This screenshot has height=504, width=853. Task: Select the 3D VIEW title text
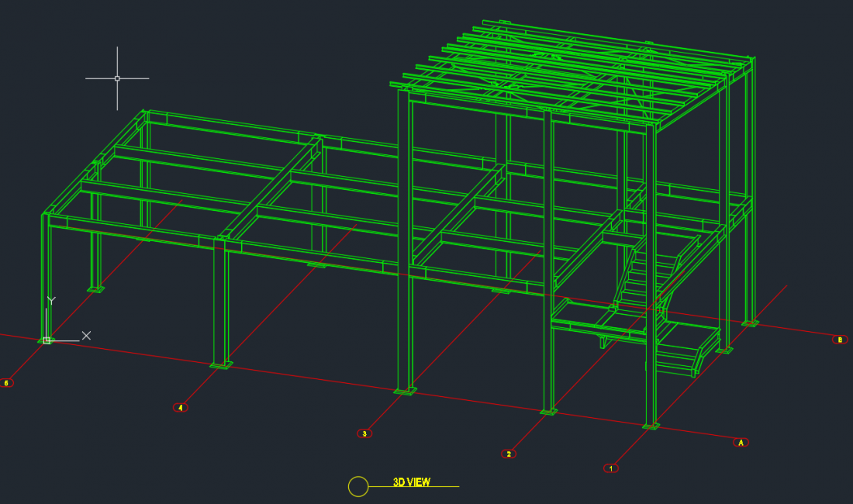pyautogui.click(x=411, y=482)
